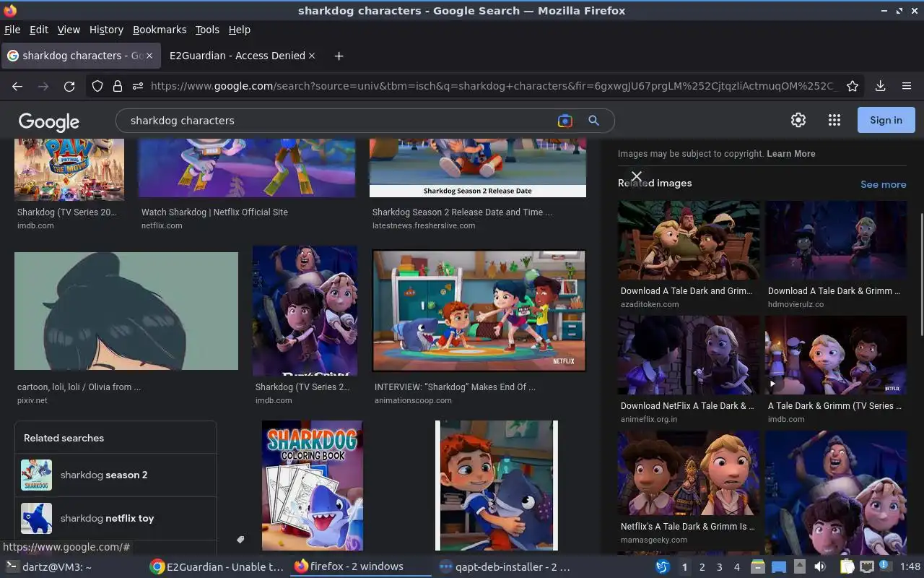924x578 pixels.
Task: Click the Sign in button
Action: (886, 120)
